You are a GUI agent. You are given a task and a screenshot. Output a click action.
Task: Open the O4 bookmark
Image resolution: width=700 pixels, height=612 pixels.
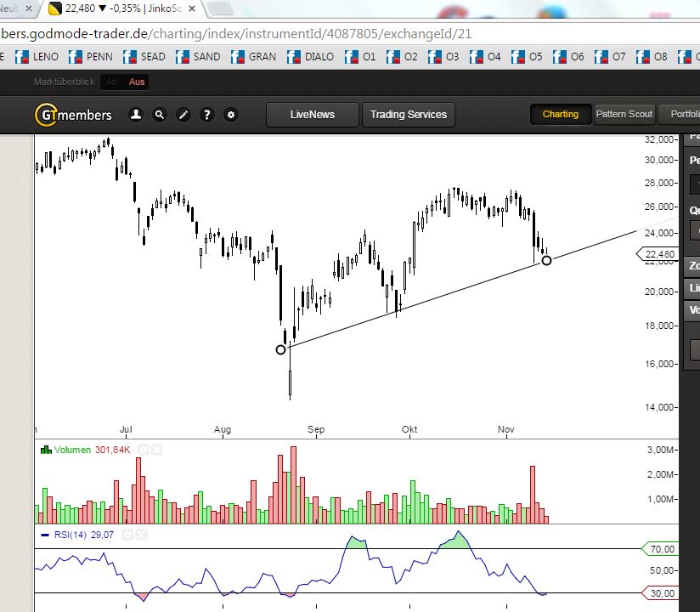[x=485, y=57]
